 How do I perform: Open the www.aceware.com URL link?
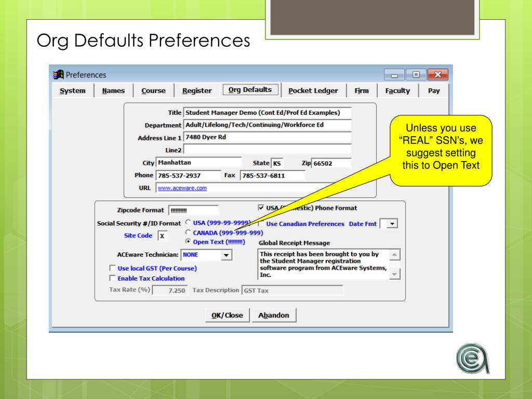pyautogui.click(x=182, y=188)
